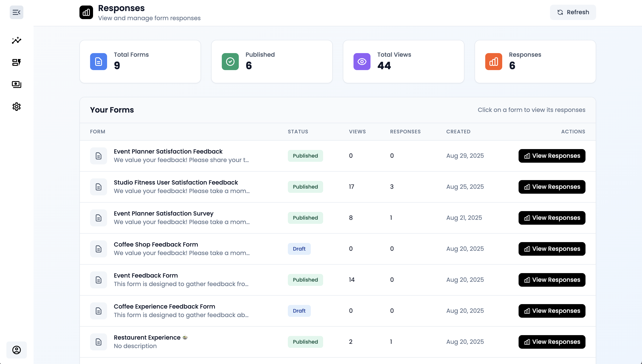Open the Event Planner Satisfaction Feedback form title
642x364 pixels.
(x=168, y=151)
